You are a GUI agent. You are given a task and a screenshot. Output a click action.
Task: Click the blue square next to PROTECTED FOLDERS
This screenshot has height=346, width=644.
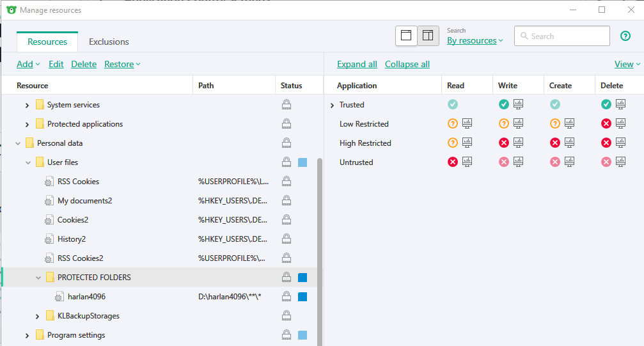pos(302,278)
